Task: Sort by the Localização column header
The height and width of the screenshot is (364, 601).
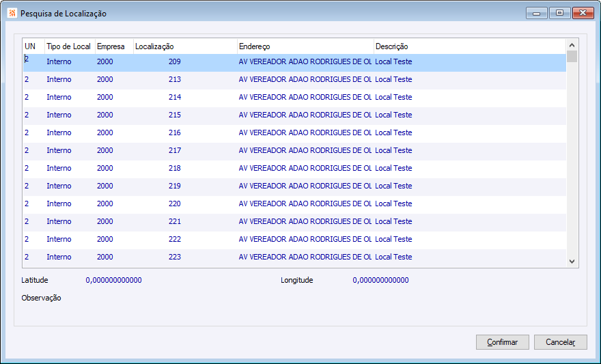Action: point(185,46)
